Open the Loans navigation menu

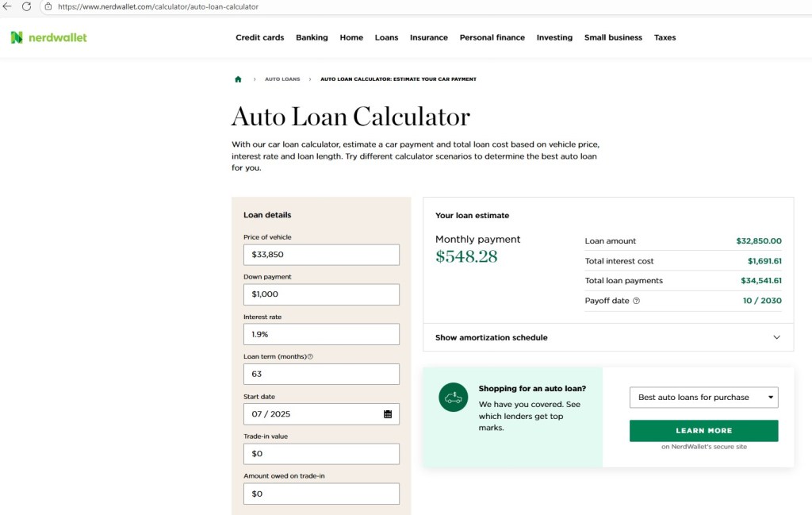pos(386,37)
